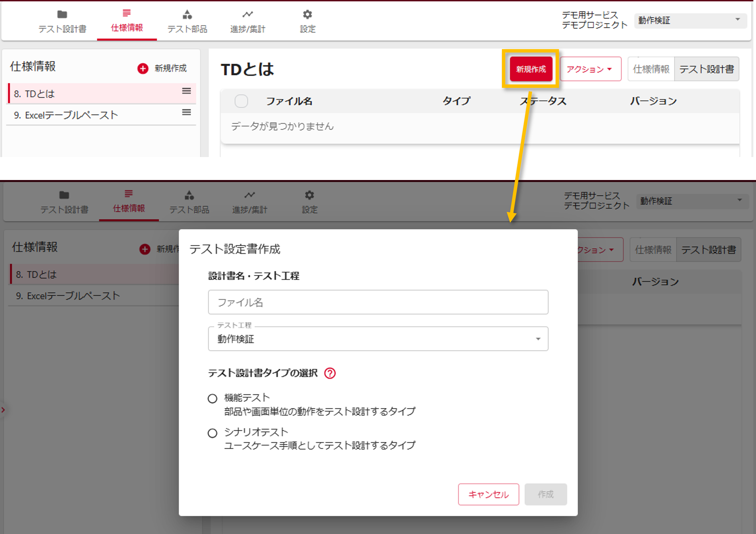Expand テスト工程 動作検証 dropdown in dialog

pyautogui.click(x=378, y=338)
